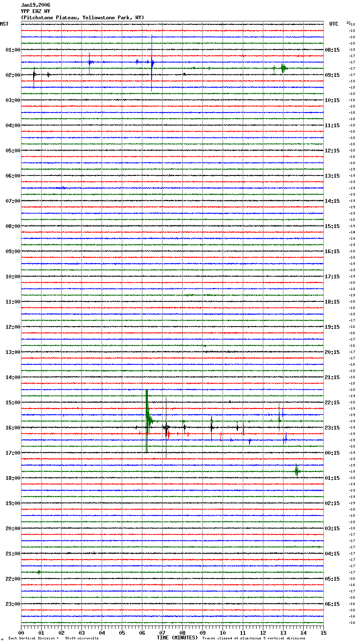Screen dimensions: 357x644
Task: Click the 12:15 UTC time label
Action: [332, 151]
